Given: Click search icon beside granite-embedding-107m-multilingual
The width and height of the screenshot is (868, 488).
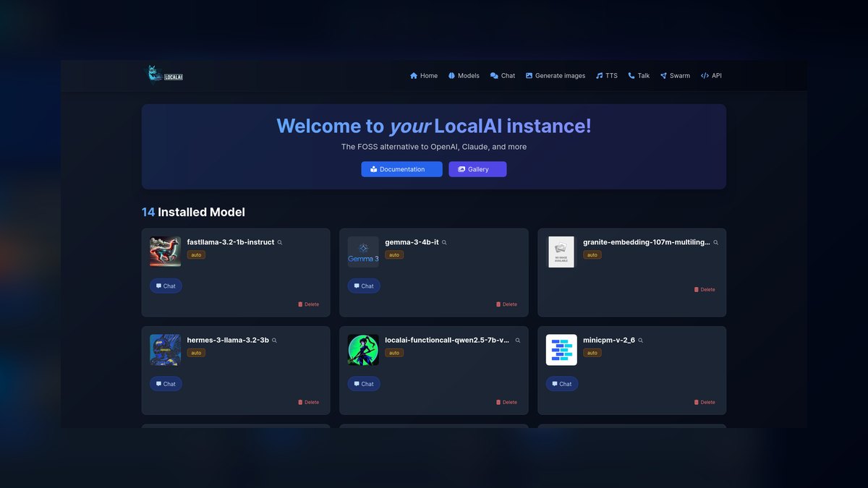Looking at the screenshot, I should (x=716, y=243).
